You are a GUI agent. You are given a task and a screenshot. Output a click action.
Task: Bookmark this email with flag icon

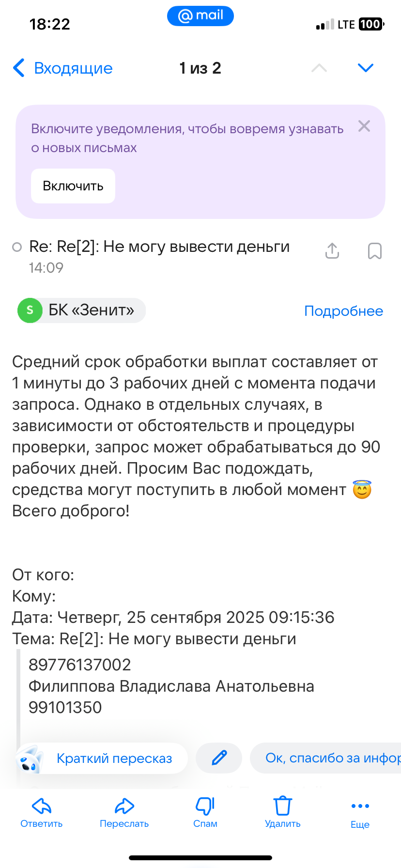[375, 251]
